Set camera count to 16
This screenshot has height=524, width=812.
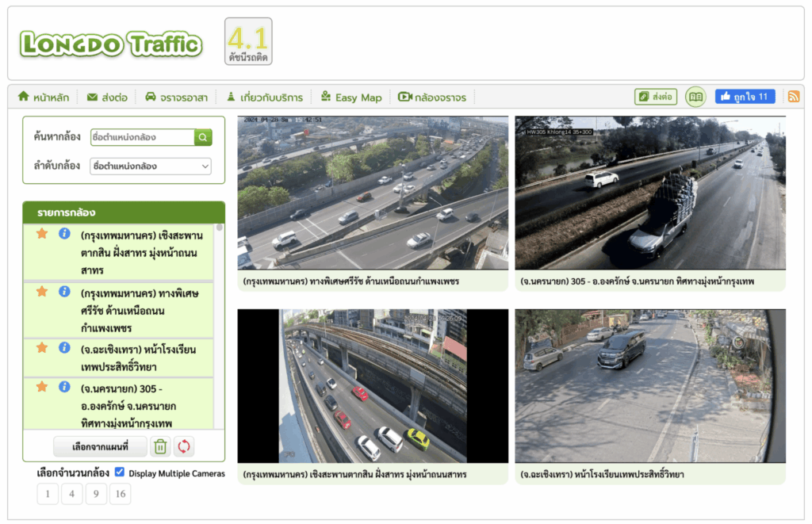tap(121, 494)
